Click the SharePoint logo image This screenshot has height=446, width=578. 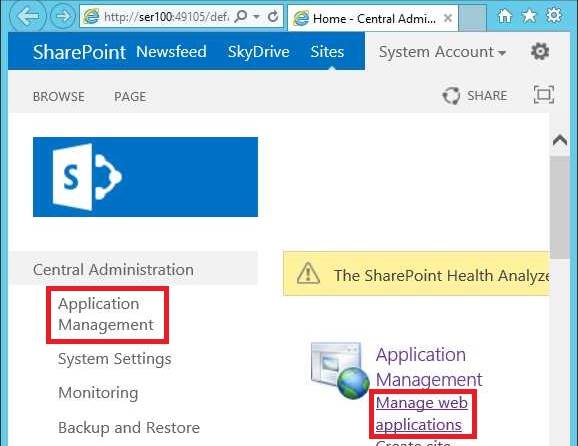point(145,177)
